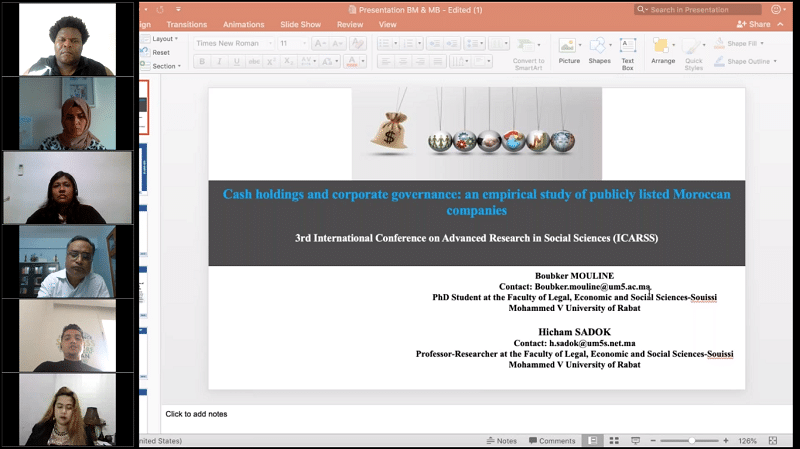Apply subscript formatting
Viewport: 800px width, 449px height.
point(289,61)
